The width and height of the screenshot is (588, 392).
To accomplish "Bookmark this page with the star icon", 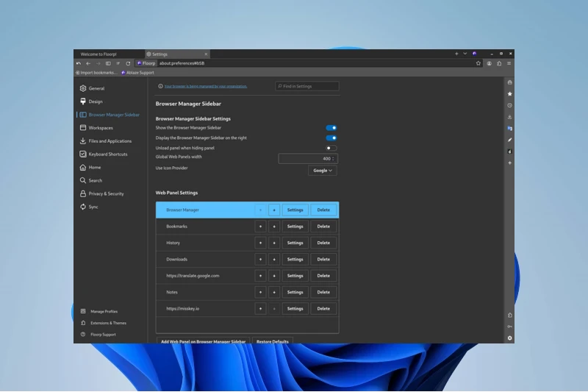I will (x=478, y=63).
